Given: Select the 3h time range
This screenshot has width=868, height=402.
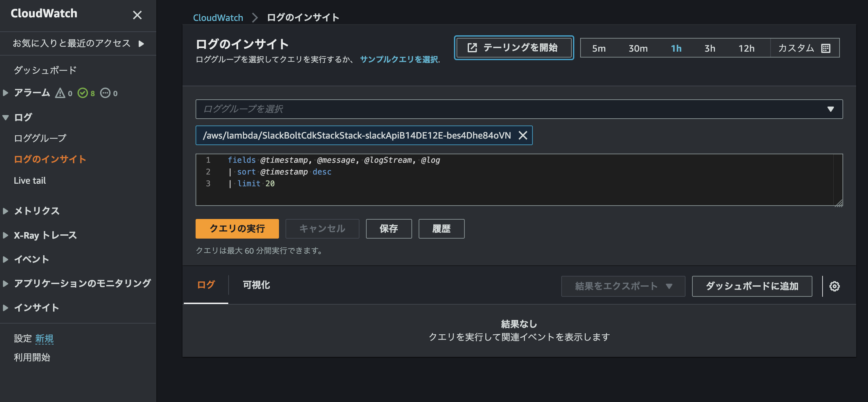Looking at the screenshot, I should [710, 48].
